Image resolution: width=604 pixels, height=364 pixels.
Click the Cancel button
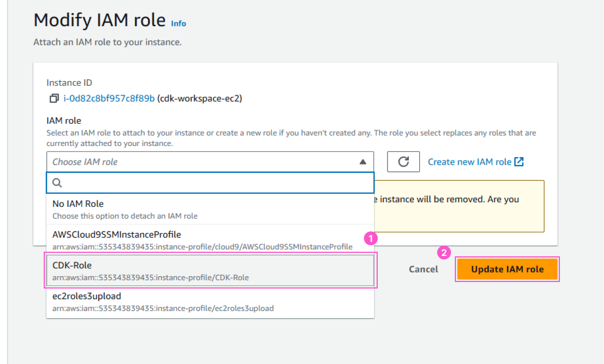(x=423, y=269)
